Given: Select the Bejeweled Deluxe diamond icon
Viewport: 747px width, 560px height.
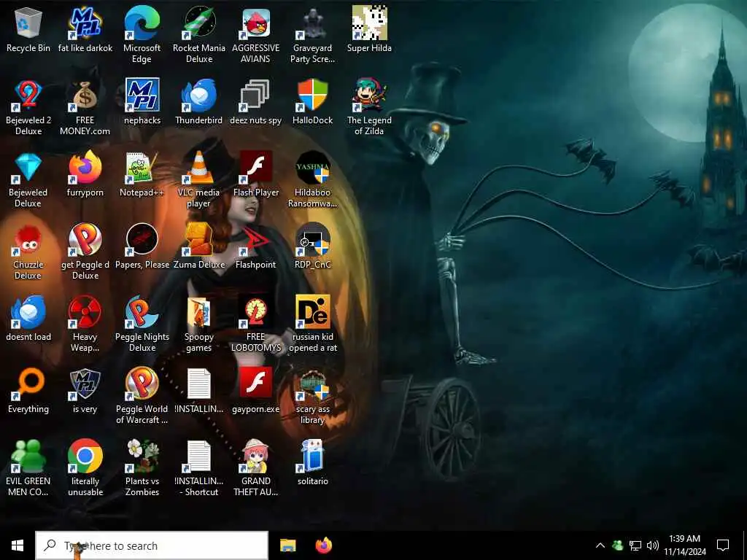Looking at the screenshot, I should pyautogui.click(x=28, y=168).
